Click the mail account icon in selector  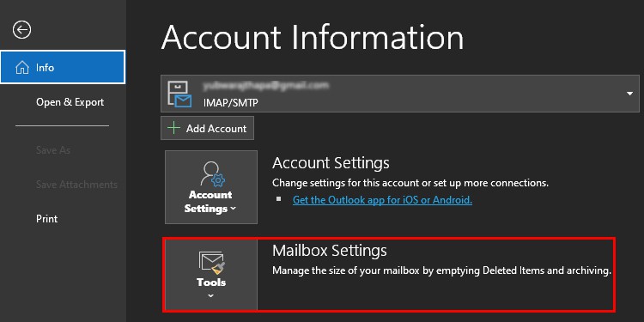[x=180, y=94]
